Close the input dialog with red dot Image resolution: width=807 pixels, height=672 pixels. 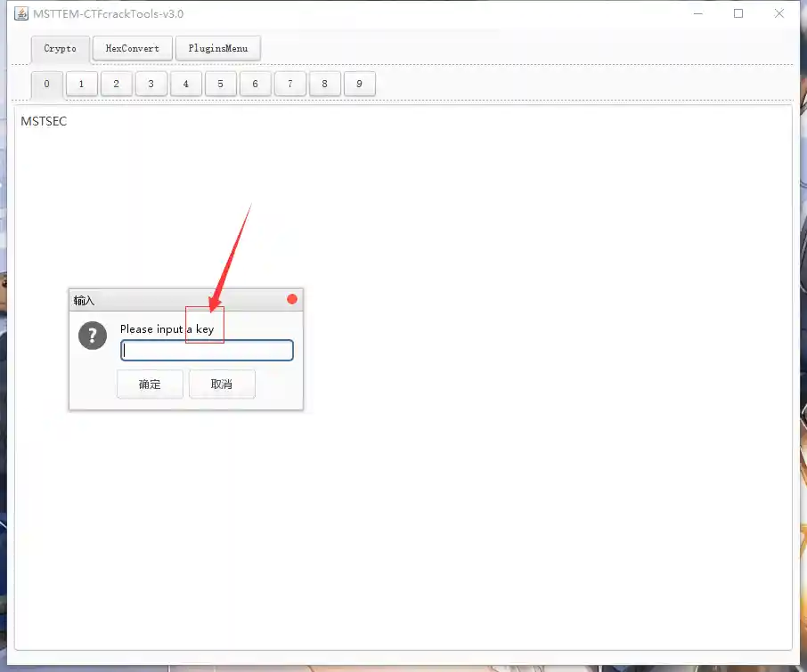(292, 299)
